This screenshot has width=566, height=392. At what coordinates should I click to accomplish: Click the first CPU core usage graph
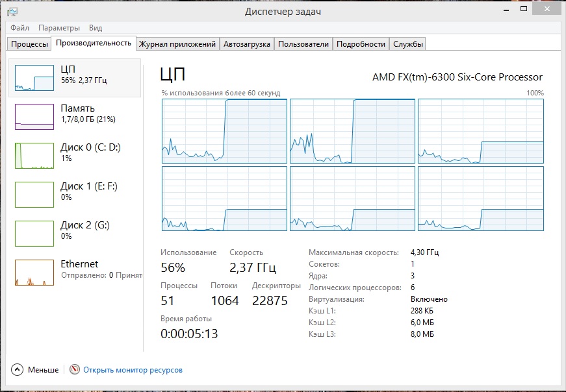[224, 131]
